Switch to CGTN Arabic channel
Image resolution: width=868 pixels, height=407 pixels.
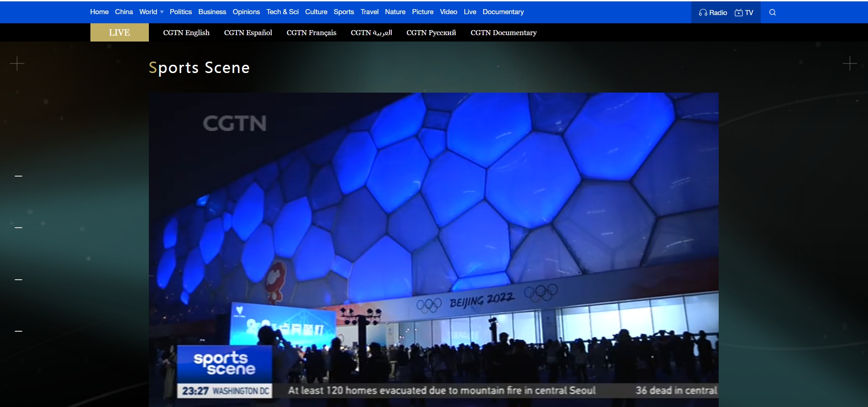[x=371, y=32]
